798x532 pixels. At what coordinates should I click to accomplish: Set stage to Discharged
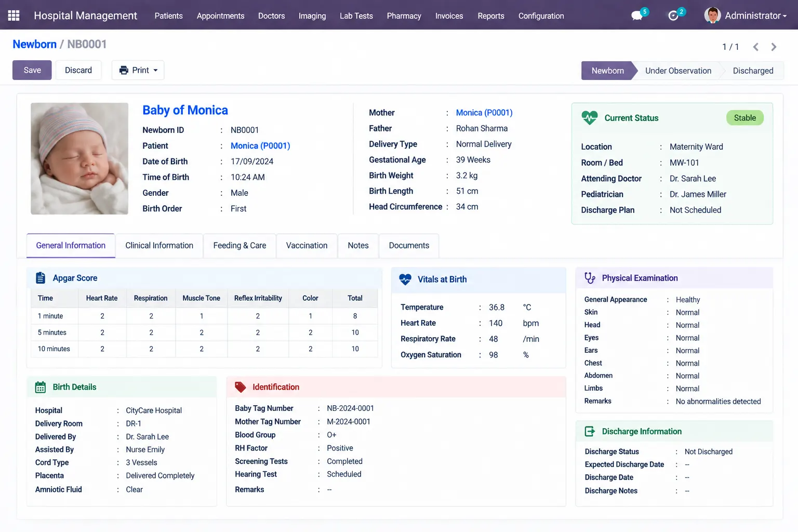tap(753, 71)
